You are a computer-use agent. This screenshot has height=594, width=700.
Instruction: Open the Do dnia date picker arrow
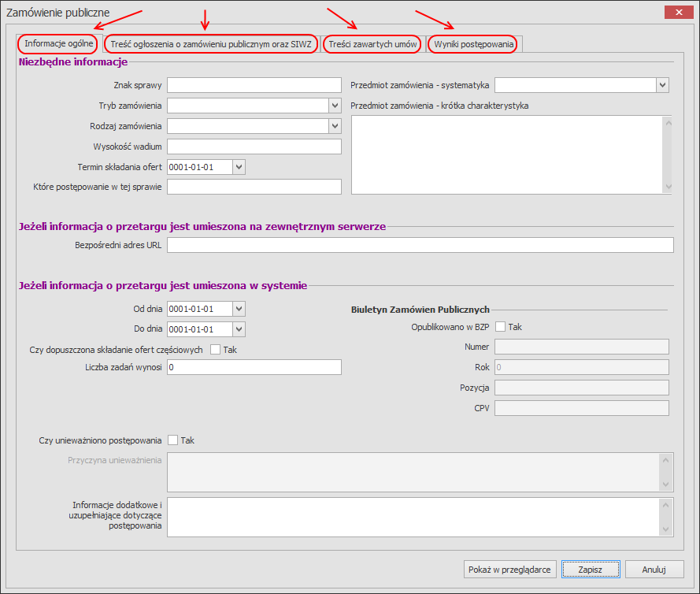click(239, 329)
